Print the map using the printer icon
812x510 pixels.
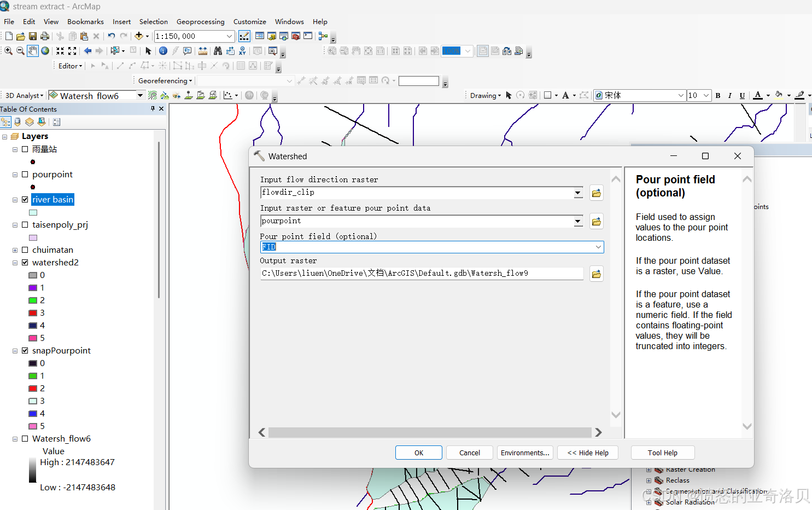[45, 36]
